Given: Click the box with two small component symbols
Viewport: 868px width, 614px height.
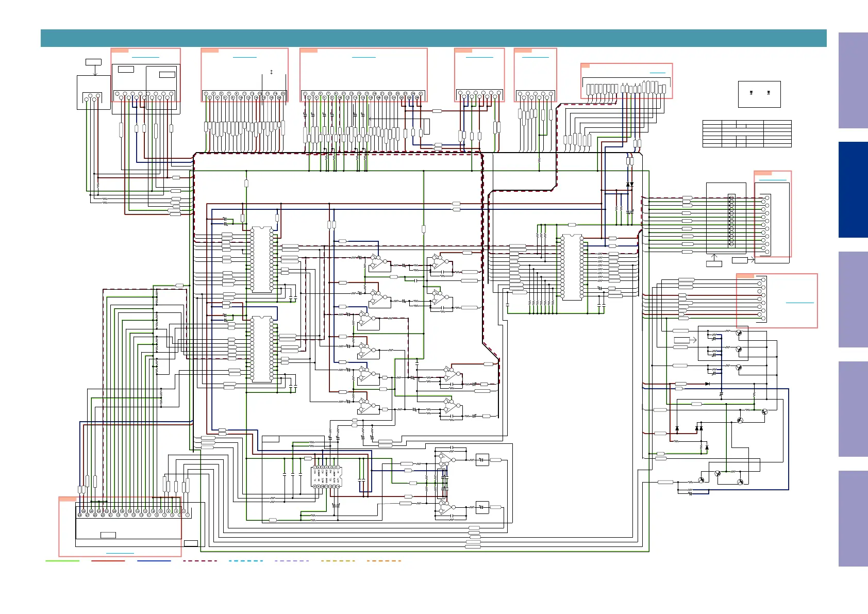Looking at the screenshot, I should coord(759,94).
